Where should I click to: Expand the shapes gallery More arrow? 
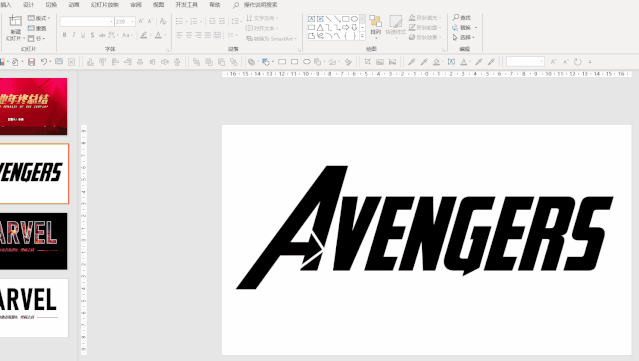(362, 36)
